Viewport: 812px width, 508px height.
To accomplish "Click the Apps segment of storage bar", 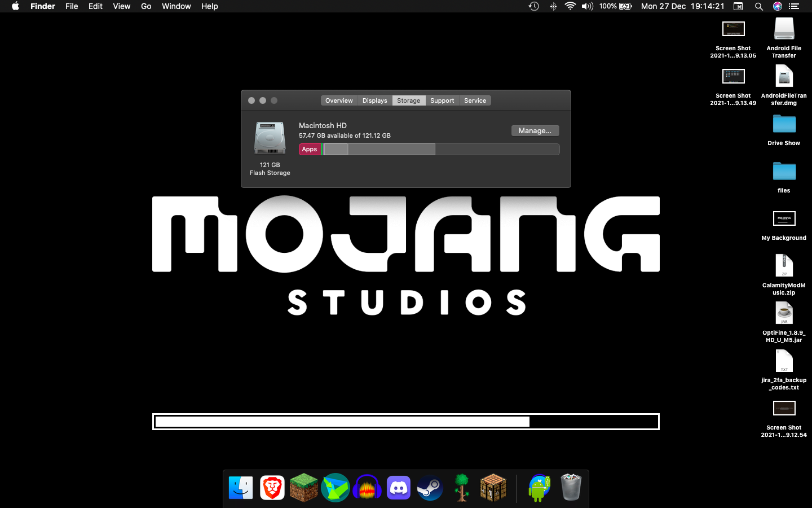I will point(310,149).
